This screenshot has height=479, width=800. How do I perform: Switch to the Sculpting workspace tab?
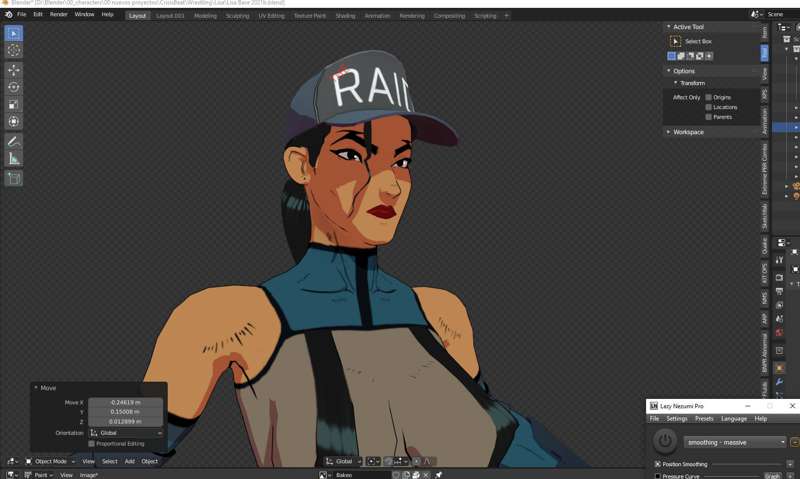coord(237,16)
